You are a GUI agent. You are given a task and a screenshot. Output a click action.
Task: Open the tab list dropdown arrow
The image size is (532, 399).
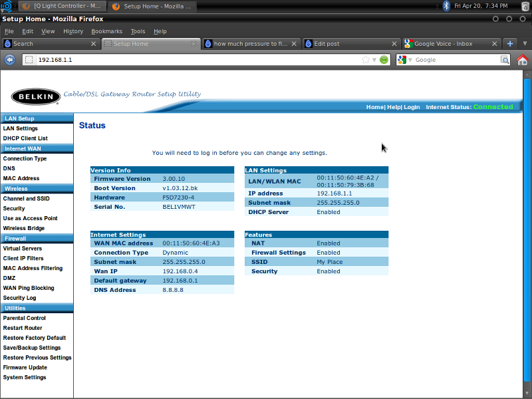(x=524, y=44)
